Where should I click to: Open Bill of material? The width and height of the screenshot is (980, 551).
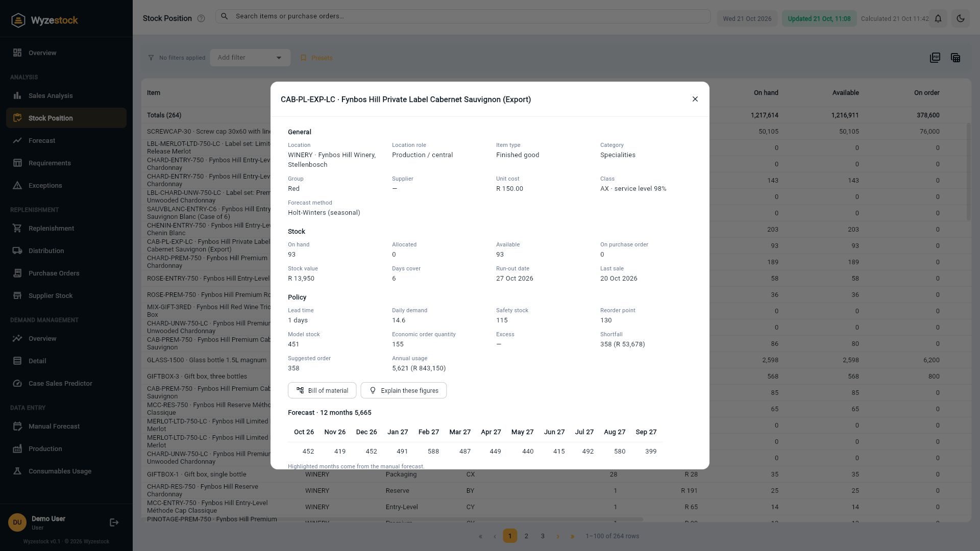pyautogui.click(x=322, y=390)
